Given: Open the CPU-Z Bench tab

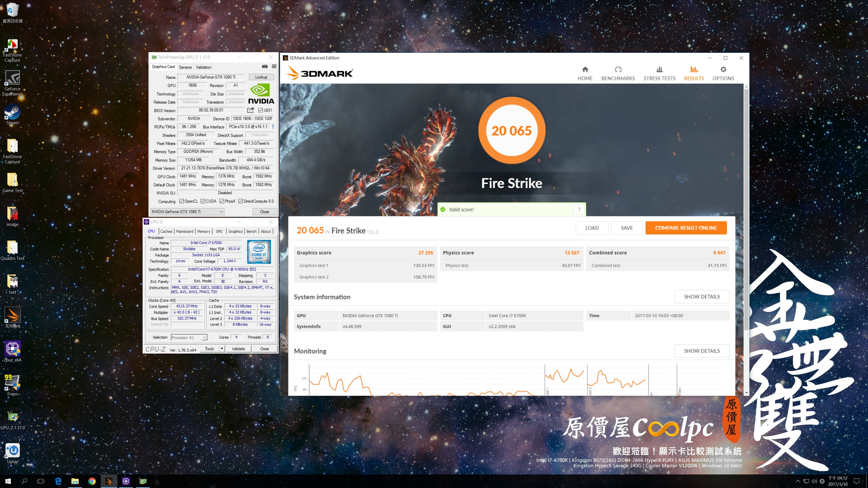Looking at the screenshot, I should coord(251,231).
